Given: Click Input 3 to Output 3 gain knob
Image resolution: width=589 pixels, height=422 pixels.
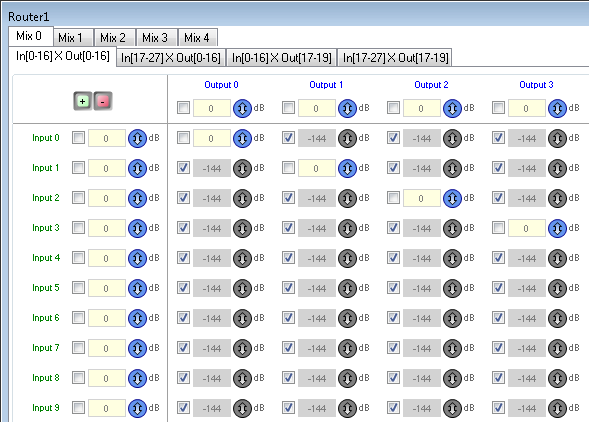Looking at the screenshot, I should pyautogui.click(x=557, y=228).
